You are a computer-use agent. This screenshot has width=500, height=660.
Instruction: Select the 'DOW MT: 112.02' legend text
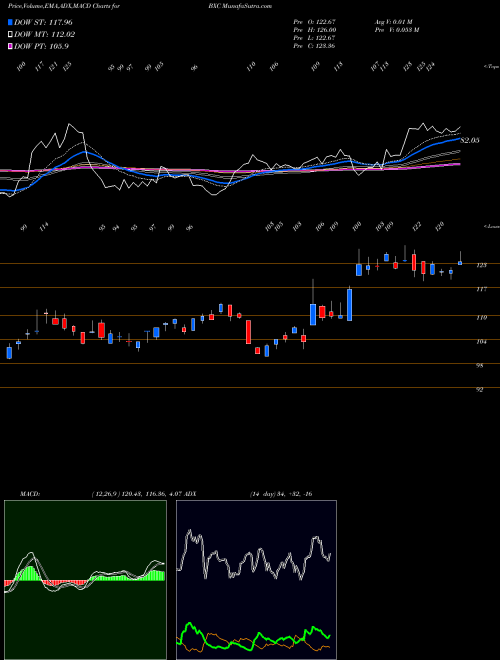(x=45, y=35)
